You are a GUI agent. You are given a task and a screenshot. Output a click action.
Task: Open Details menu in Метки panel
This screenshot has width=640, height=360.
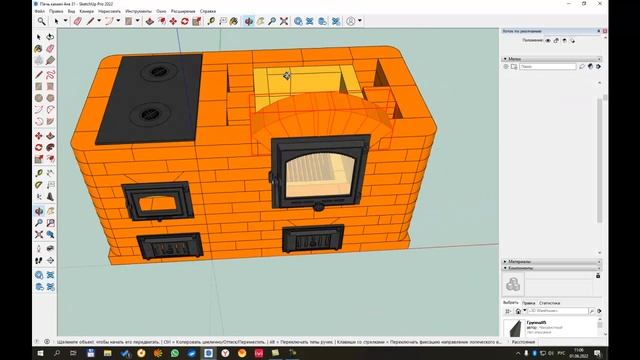click(598, 67)
